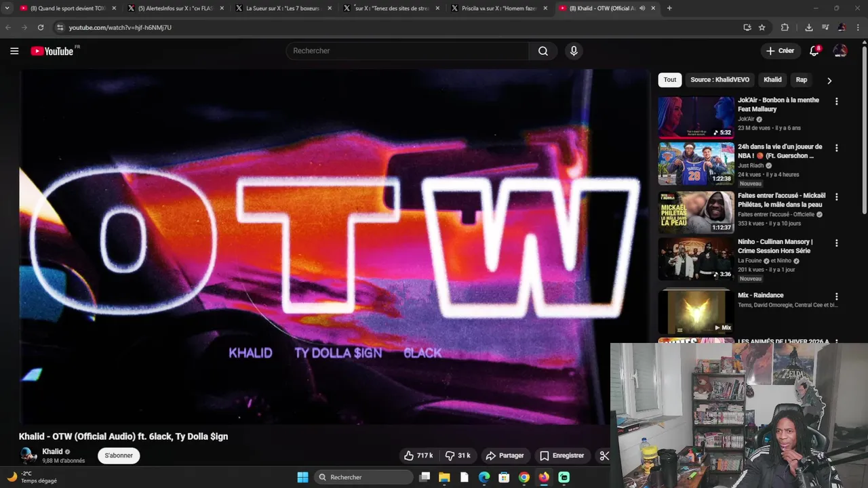Open options menu for Ninho Cullinan Mansory video

click(836, 243)
